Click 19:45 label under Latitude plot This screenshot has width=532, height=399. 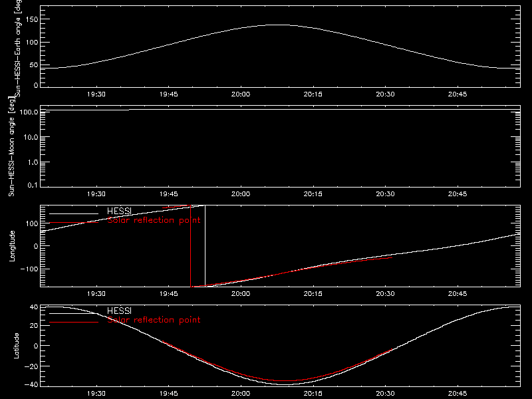(169, 394)
